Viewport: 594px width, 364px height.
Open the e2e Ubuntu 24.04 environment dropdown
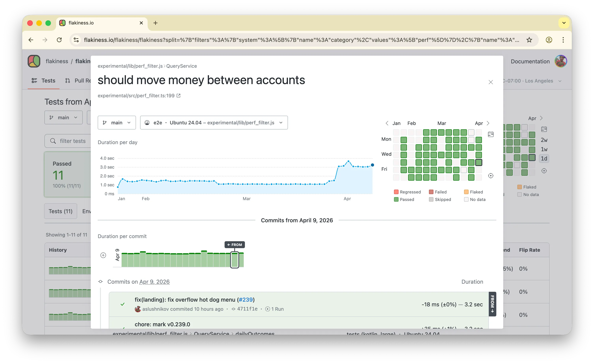pyautogui.click(x=214, y=122)
